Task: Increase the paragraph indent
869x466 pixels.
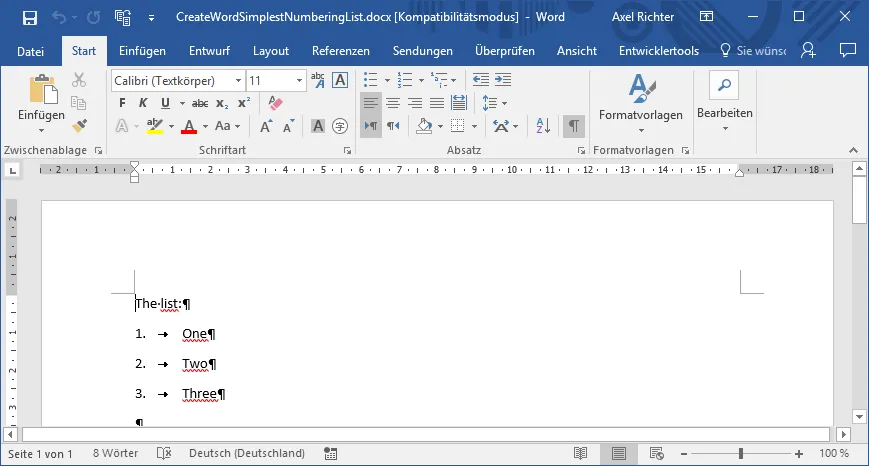Action: (x=503, y=80)
